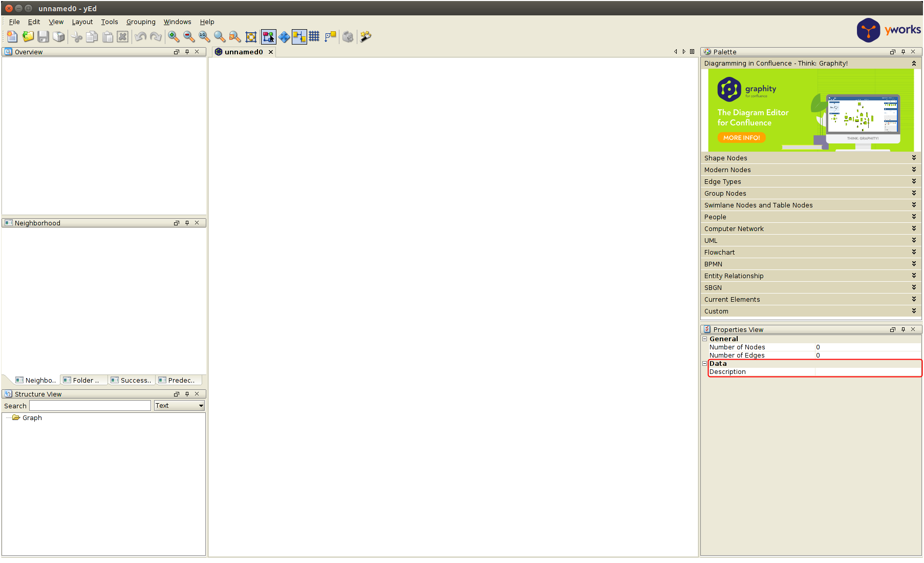
Task: Open the Grouping menu
Action: (x=141, y=22)
